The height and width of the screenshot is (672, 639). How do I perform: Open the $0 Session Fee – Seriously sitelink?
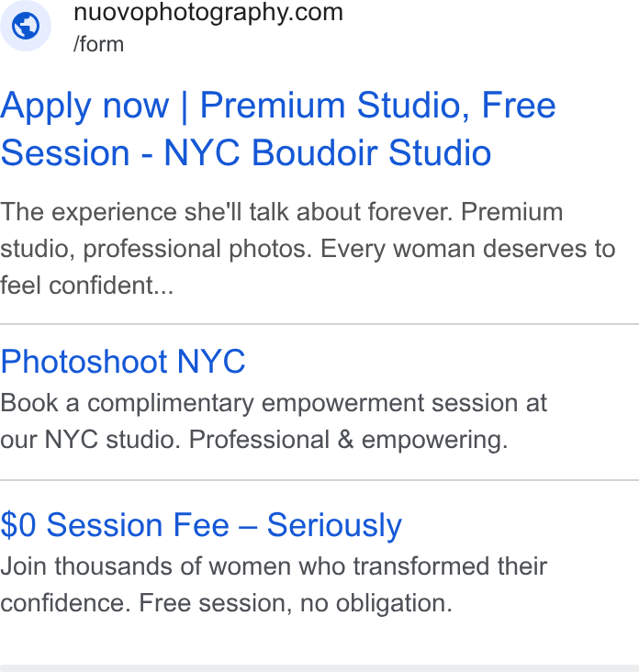tap(201, 525)
